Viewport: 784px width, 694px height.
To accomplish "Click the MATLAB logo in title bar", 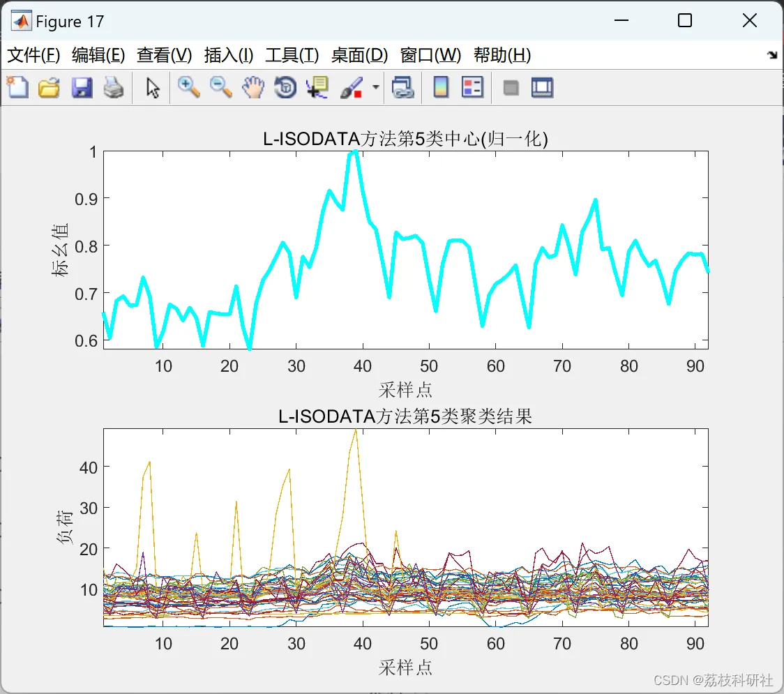I will [22, 21].
